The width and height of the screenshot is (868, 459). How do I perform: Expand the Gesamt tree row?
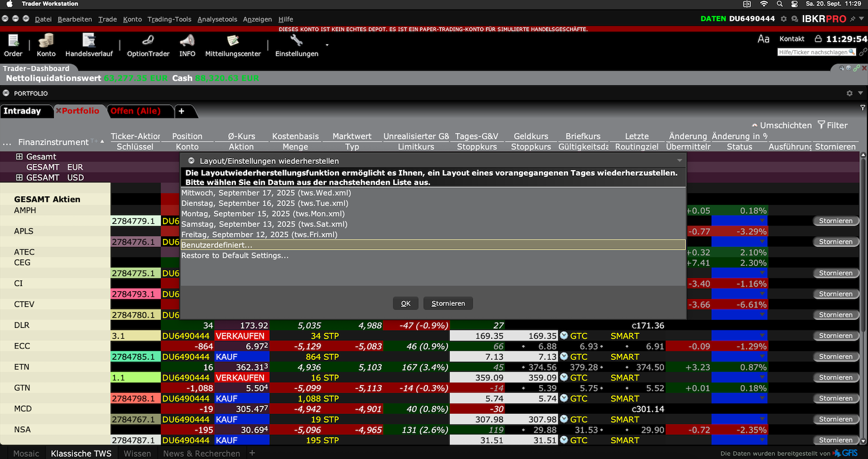19,157
